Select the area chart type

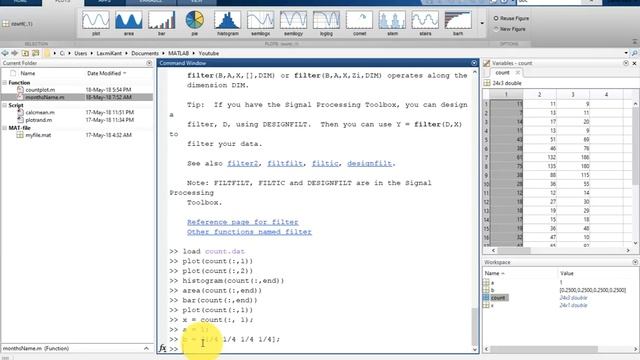129,23
